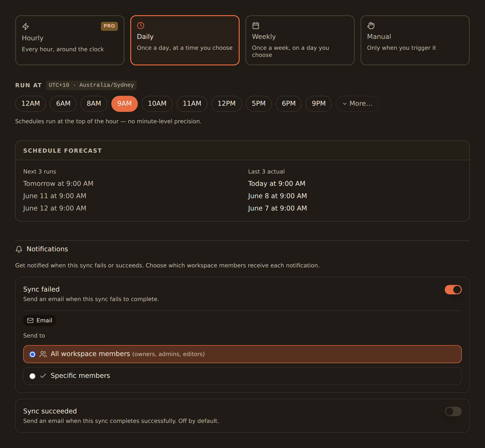
Task: Pick the 11AM time pill
Action: [x=192, y=104]
